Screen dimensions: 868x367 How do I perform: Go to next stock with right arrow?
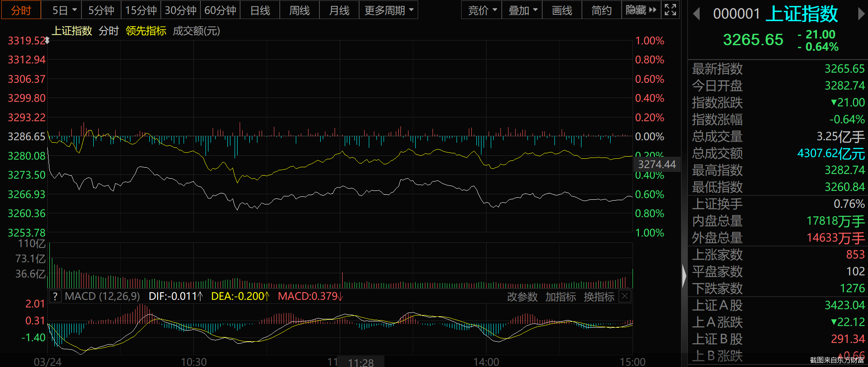click(861, 14)
